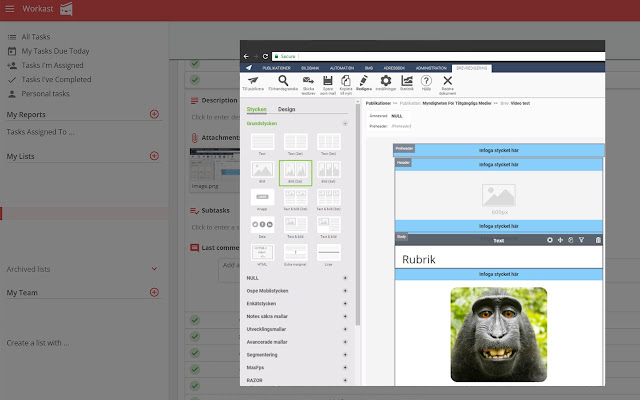Open the statistics chart icon

pos(407,80)
